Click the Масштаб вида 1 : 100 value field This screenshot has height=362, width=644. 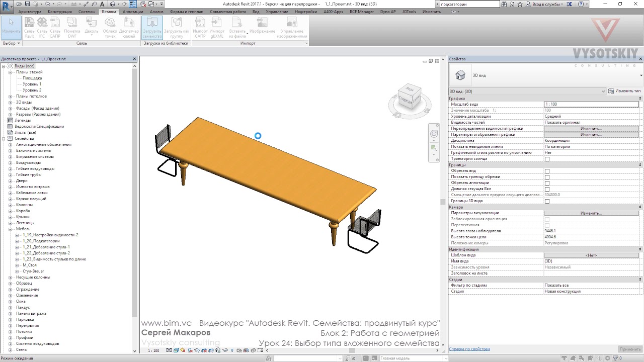coord(591,104)
